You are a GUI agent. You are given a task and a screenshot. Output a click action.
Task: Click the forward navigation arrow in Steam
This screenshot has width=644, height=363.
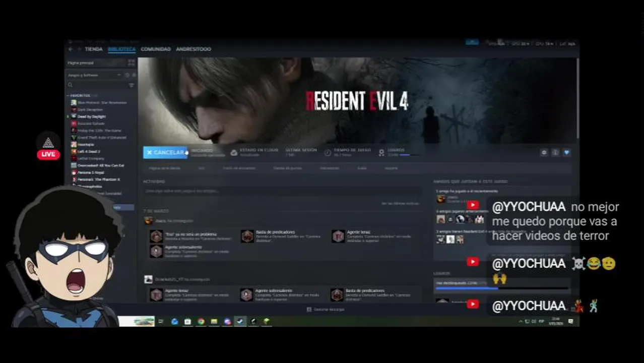(x=79, y=49)
